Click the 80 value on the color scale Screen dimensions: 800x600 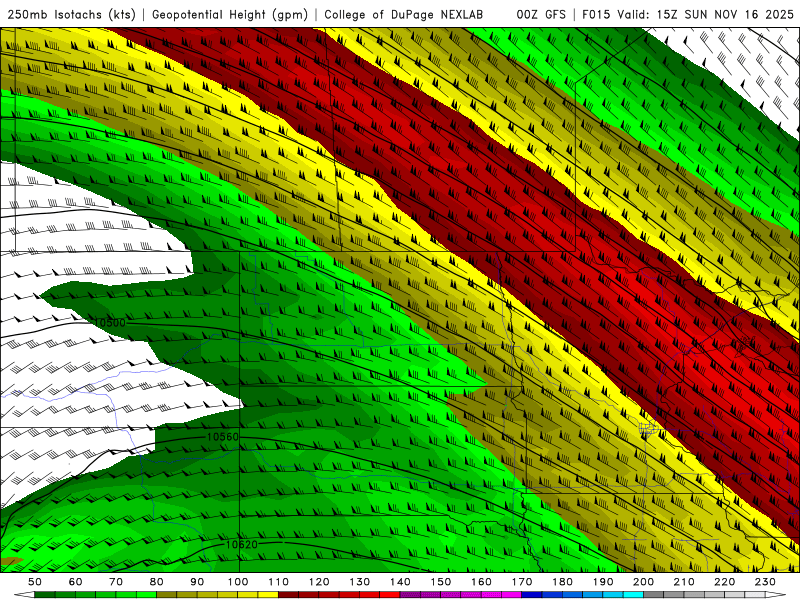157,582
